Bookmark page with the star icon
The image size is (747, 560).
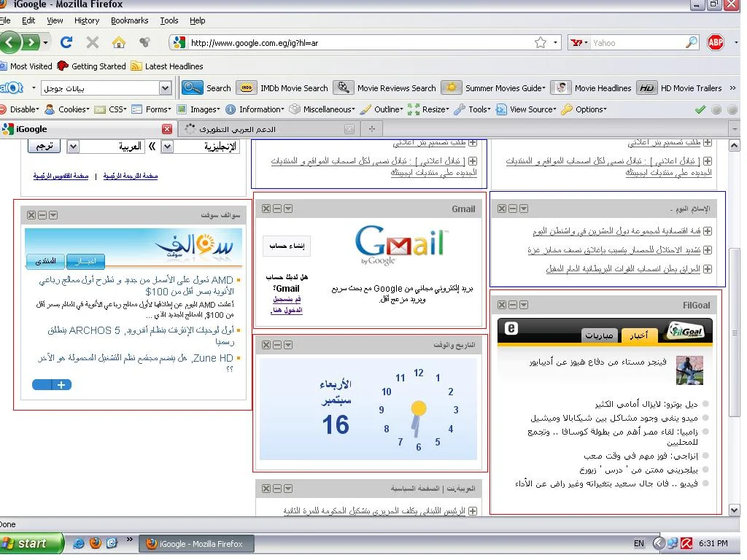pyautogui.click(x=540, y=43)
